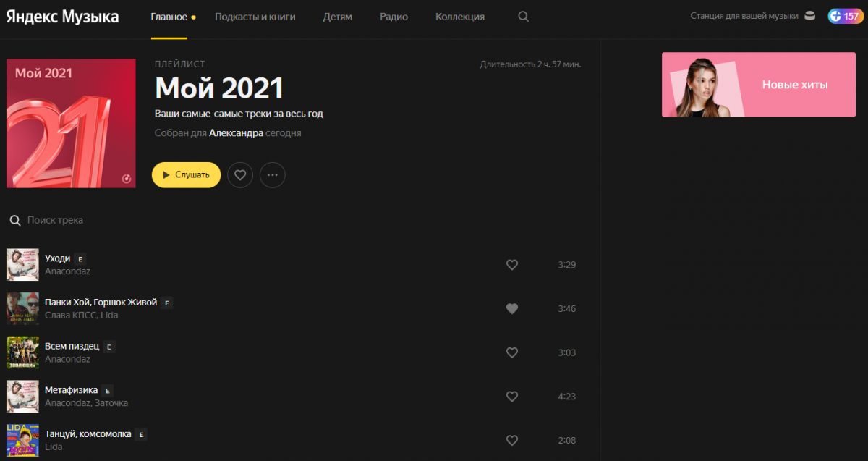Click the Танцуй, комсомолка track cover
Screen dimensions: 868x461
[22, 440]
